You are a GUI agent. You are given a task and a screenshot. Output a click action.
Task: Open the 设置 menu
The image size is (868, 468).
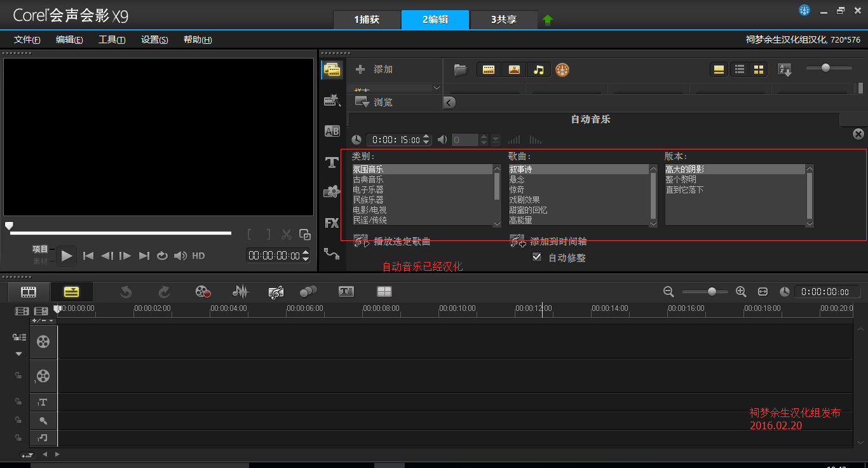pyautogui.click(x=154, y=39)
